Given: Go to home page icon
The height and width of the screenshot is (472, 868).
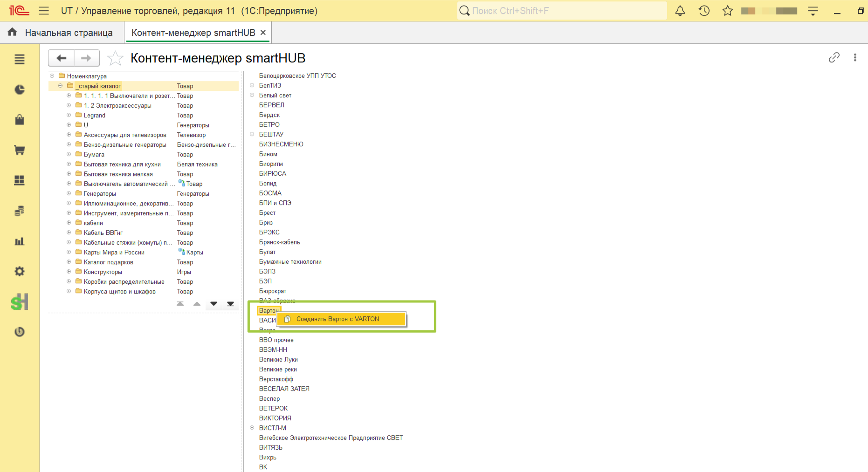Looking at the screenshot, I should point(13,32).
